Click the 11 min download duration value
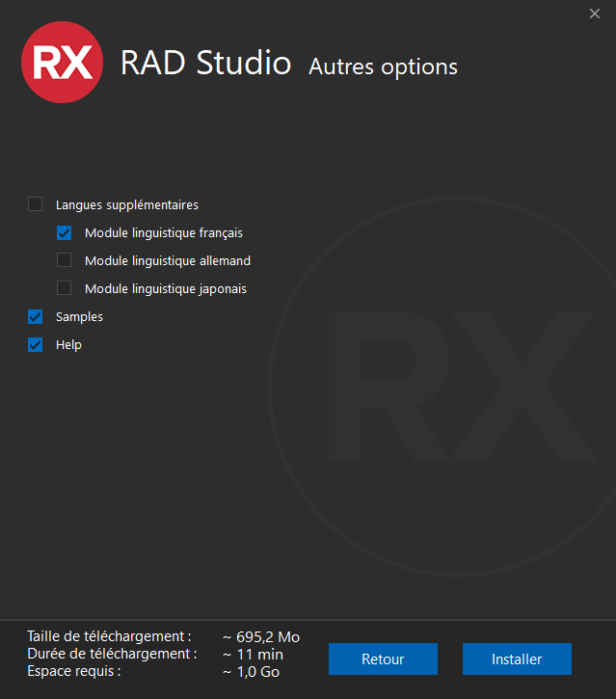This screenshot has height=699, width=616. pyautogui.click(x=253, y=654)
